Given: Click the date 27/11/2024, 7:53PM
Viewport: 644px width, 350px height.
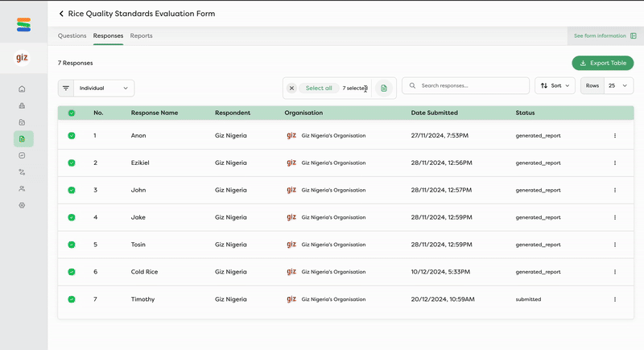Looking at the screenshot, I should [x=440, y=135].
